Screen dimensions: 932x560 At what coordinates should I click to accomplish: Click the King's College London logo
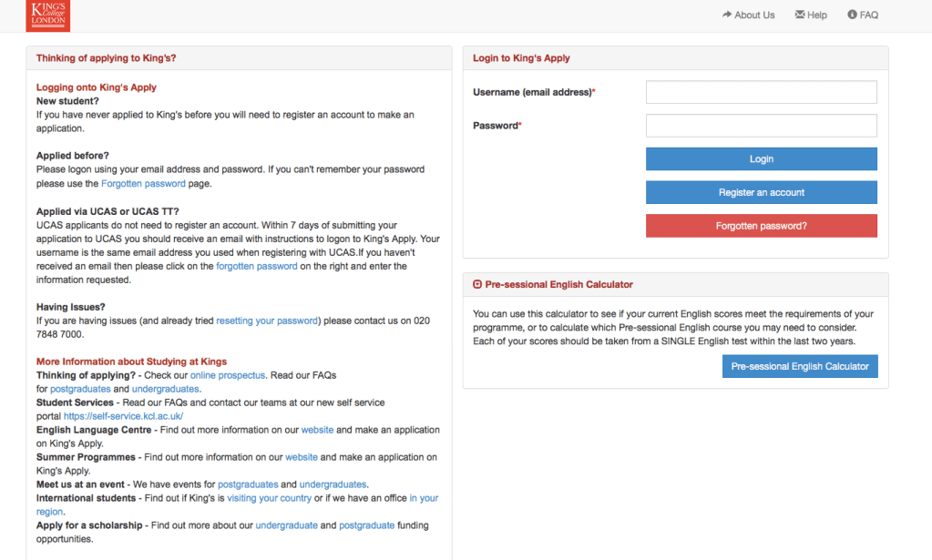coord(48,15)
